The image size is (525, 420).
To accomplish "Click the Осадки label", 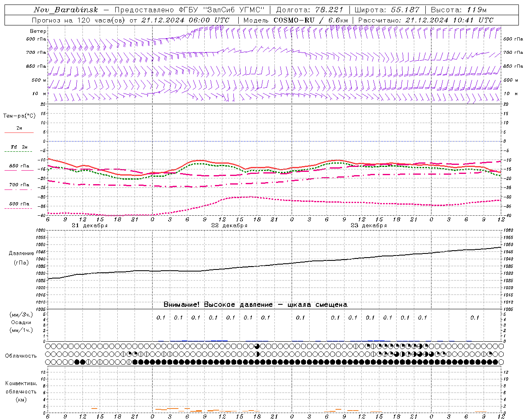I will [x=21, y=322].
